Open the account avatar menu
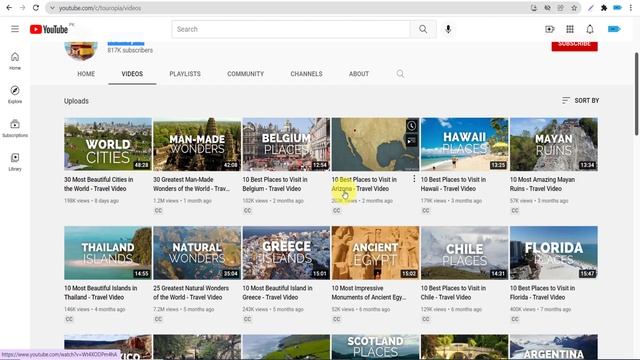 point(614,29)
